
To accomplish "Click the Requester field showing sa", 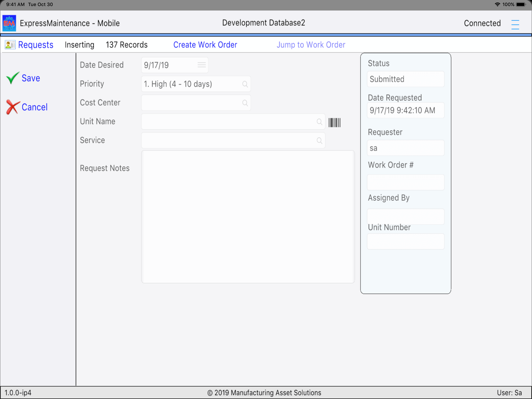I will click(405, 148).
